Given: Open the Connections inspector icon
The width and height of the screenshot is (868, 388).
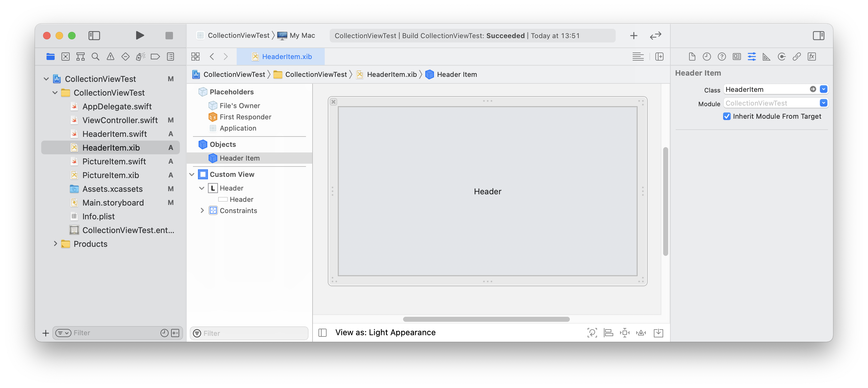Looking at the screenshot, I should [782, 57].
